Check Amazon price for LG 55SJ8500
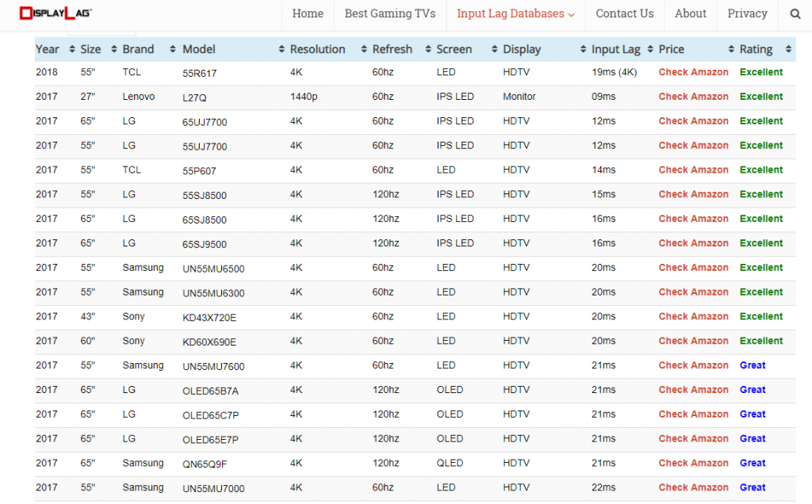 [x=693, y=194]
